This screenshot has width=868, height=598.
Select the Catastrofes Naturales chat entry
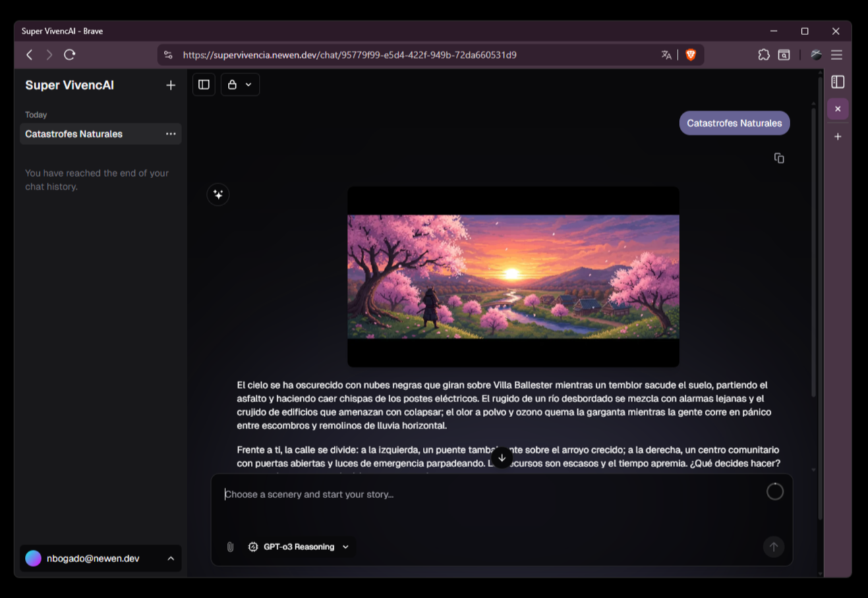88,134
